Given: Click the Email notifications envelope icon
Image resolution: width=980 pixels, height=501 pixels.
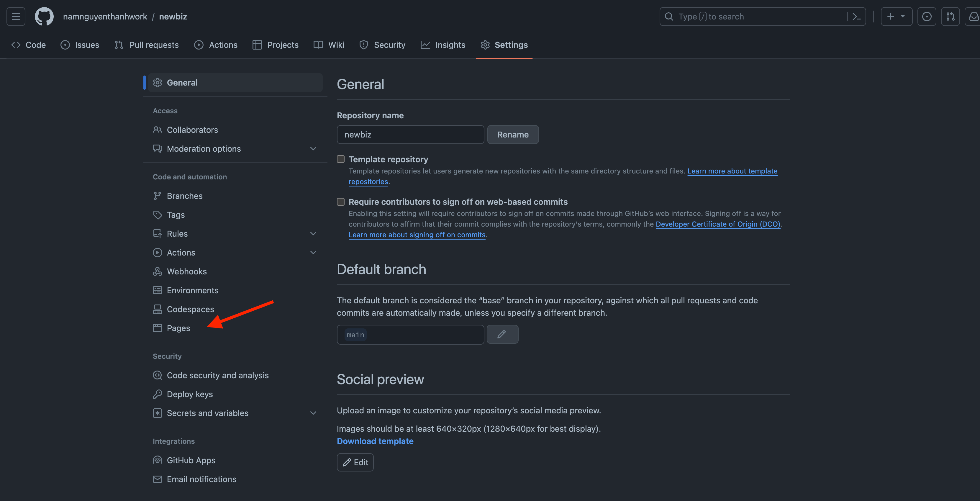Looking at the screenshot, I should pyautogui.click(x=157, y=479).
